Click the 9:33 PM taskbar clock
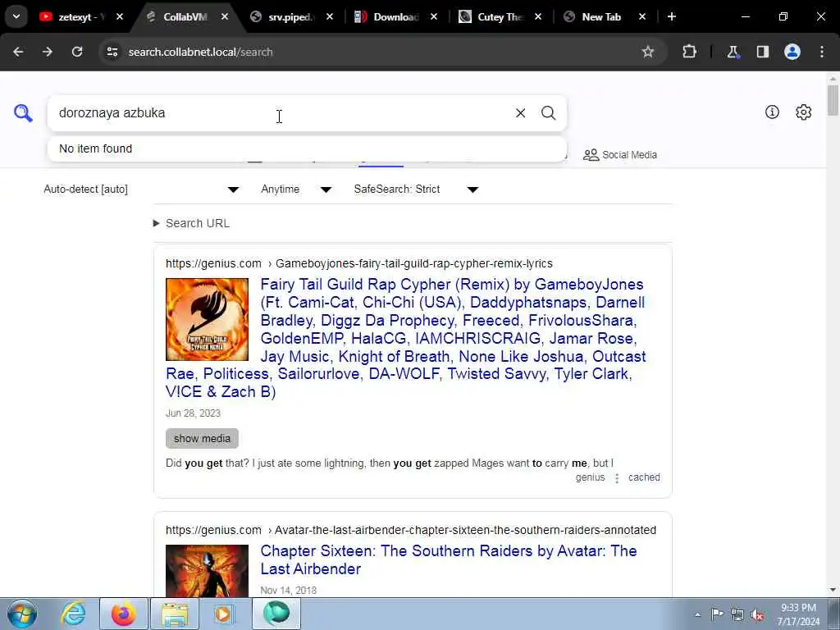This screenshot has height=630, width=840. pos(798,614)
